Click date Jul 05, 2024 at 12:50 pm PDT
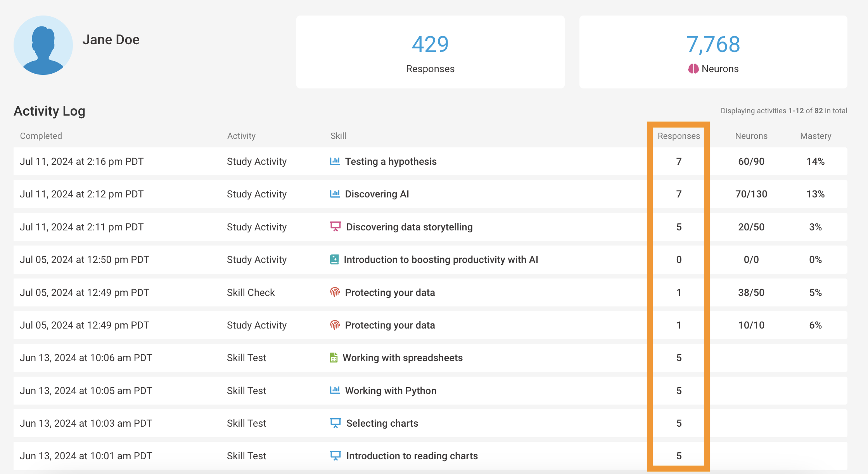 click(85, 259)
